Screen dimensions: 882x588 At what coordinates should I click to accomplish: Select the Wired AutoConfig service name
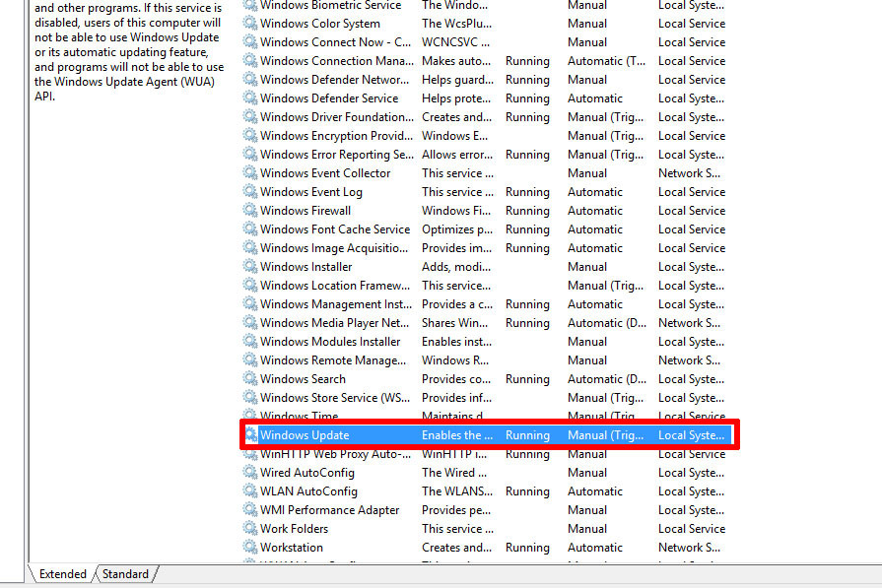[307, 473]
